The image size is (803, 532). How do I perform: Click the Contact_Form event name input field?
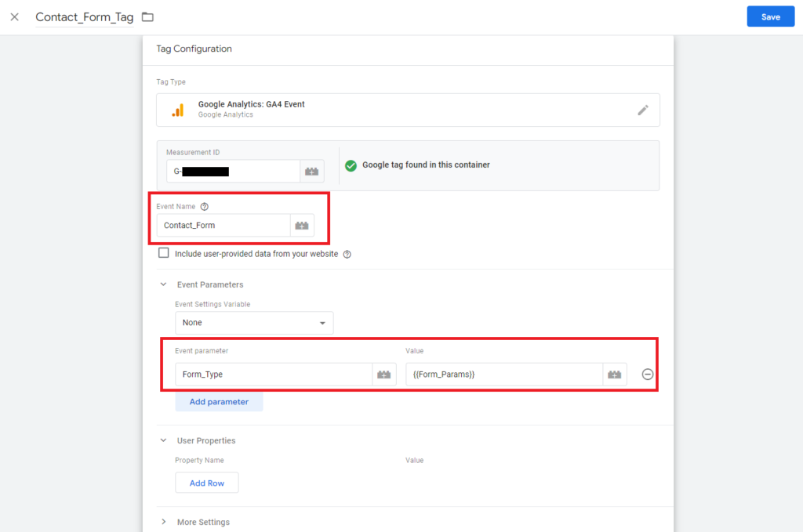pos(223,226)
